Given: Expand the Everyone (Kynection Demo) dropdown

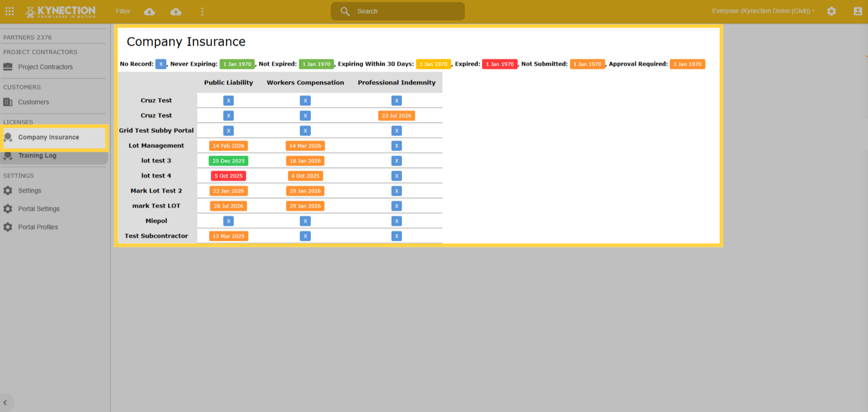Looking at the screenshot, I should 763,11.
